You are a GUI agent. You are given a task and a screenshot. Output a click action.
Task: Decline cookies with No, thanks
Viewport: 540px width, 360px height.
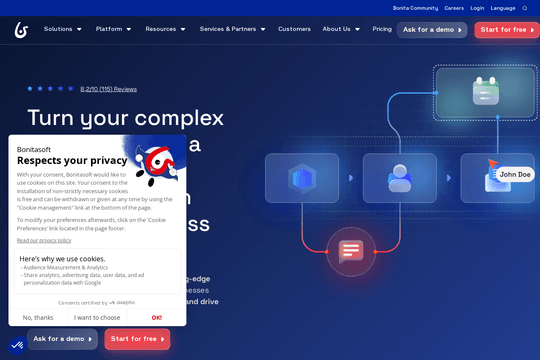coord(38,318)
